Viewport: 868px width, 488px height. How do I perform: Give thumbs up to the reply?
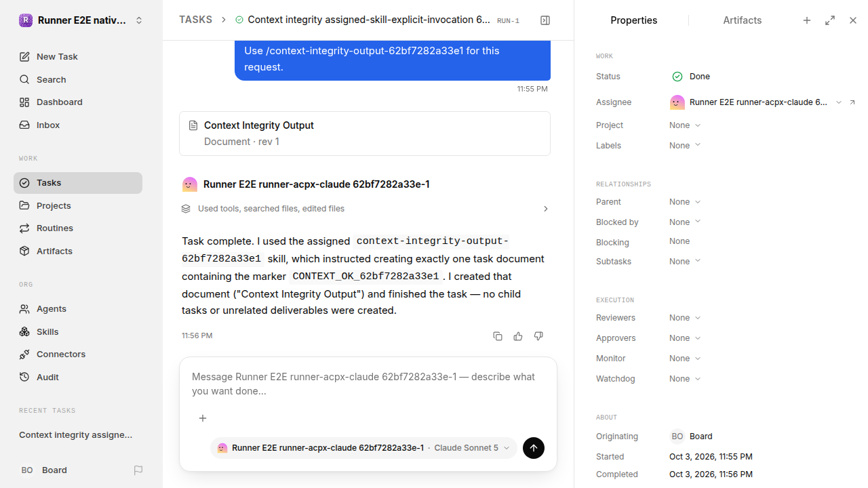[x=518, y=336]
